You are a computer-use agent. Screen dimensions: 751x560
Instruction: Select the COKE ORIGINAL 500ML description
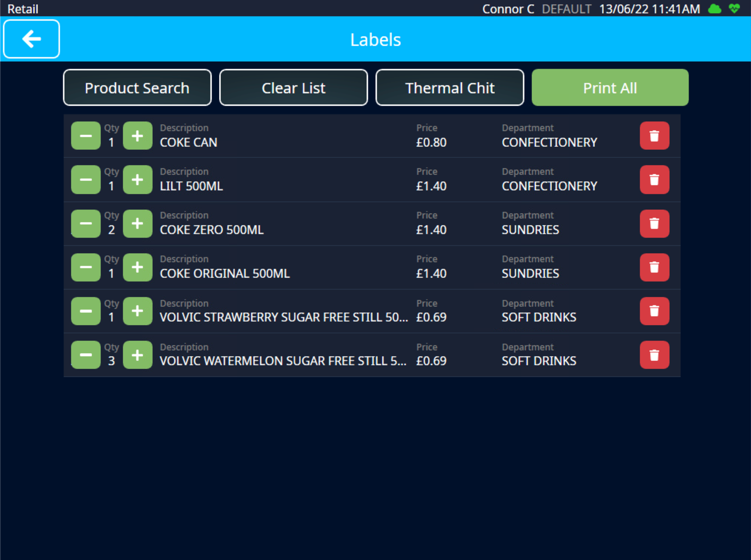(x=225, y=273)
